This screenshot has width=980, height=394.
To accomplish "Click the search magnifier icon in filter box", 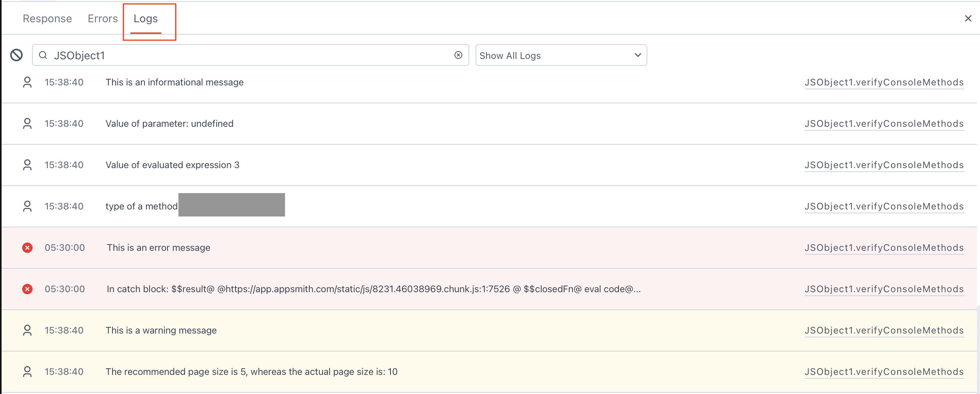I will point(43,55).
